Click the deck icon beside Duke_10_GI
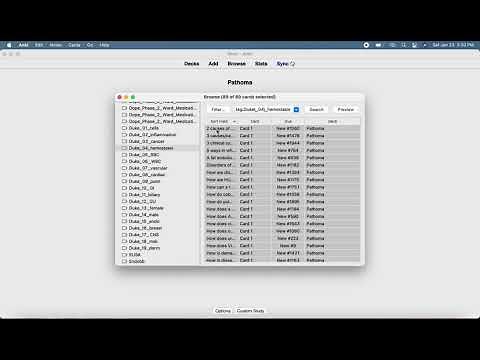480x360 pixels. pyautogui.click(x=124, y=188)
